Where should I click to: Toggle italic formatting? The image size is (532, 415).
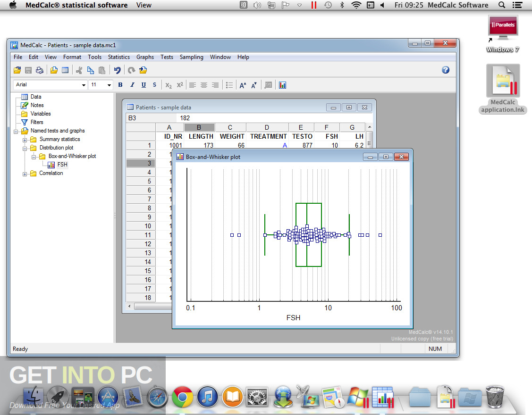pyautogui.click(x=132, y=85)
